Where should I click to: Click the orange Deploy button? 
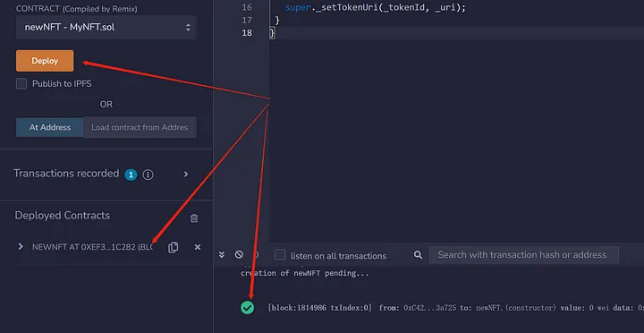click(45, 61)
